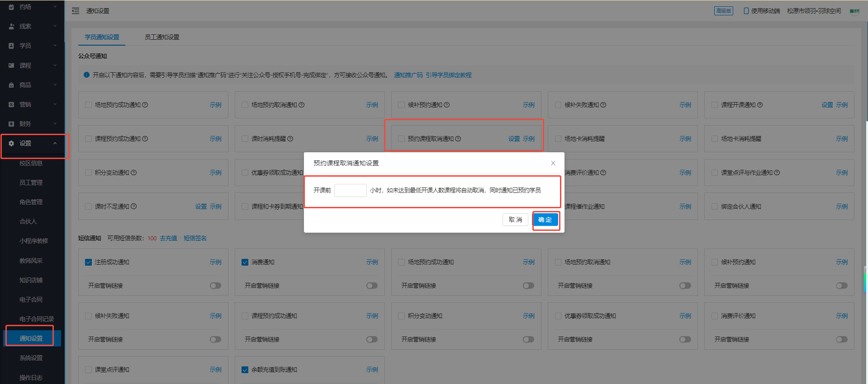Click the 去充值 link for SMS credits

pos(168,238)
